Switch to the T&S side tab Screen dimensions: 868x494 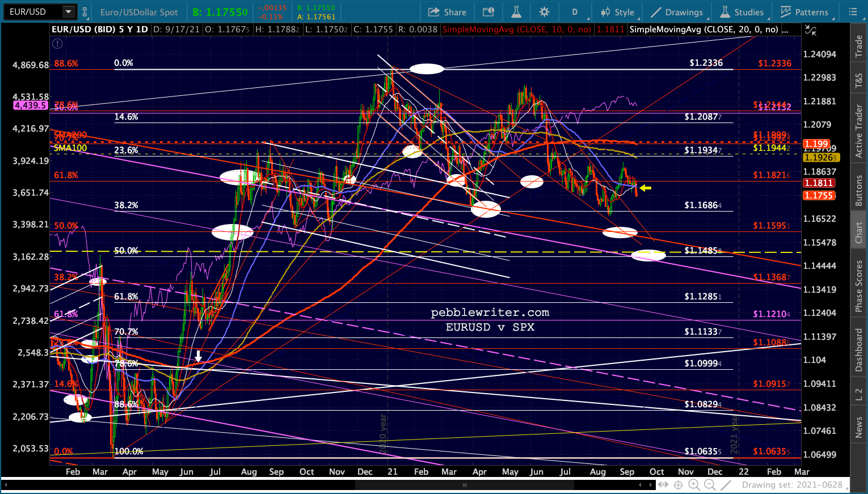point(858,81)
